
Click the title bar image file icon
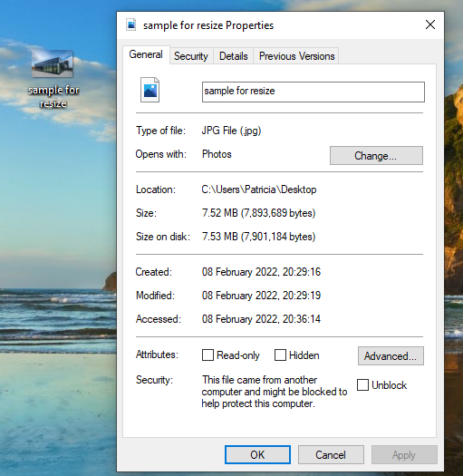tap(131, 24)
